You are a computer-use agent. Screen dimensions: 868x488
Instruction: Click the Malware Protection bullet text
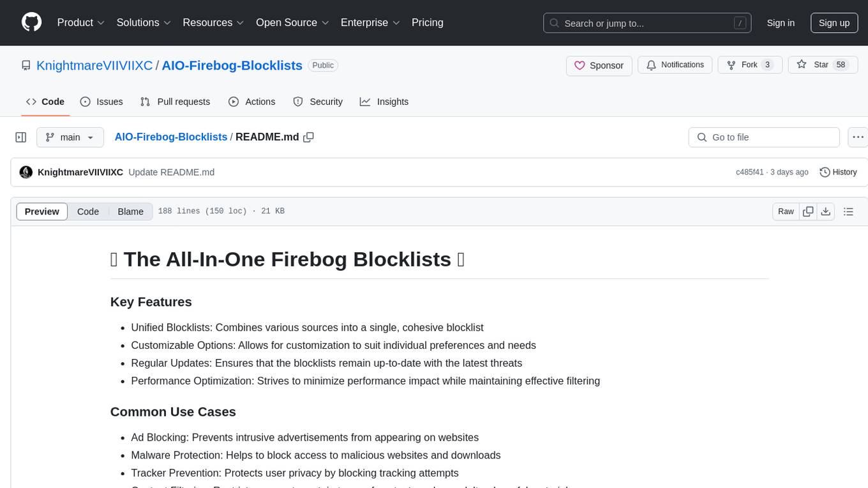tap(315, 455)
